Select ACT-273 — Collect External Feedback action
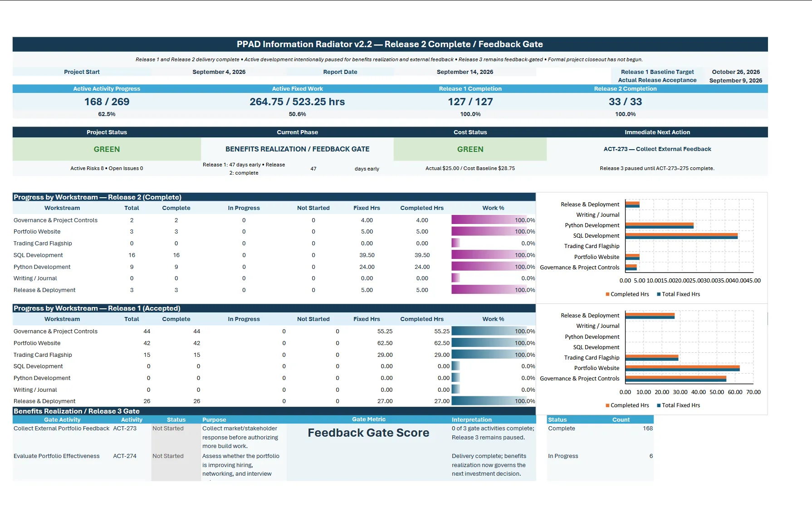 pos(657,149)
